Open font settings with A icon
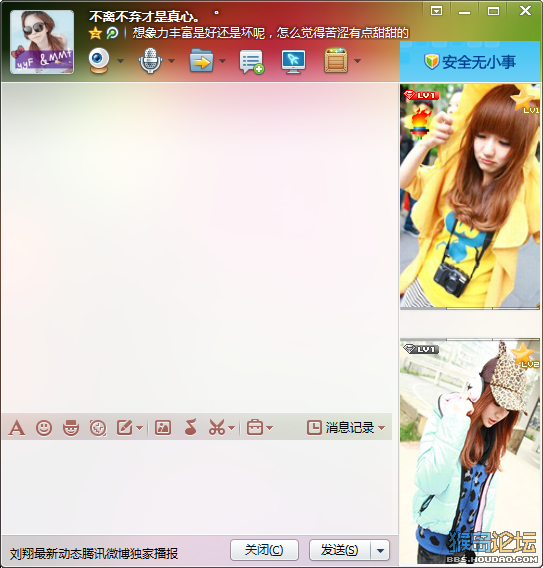The width and height of the screenshot is (543, 568). 17,428
